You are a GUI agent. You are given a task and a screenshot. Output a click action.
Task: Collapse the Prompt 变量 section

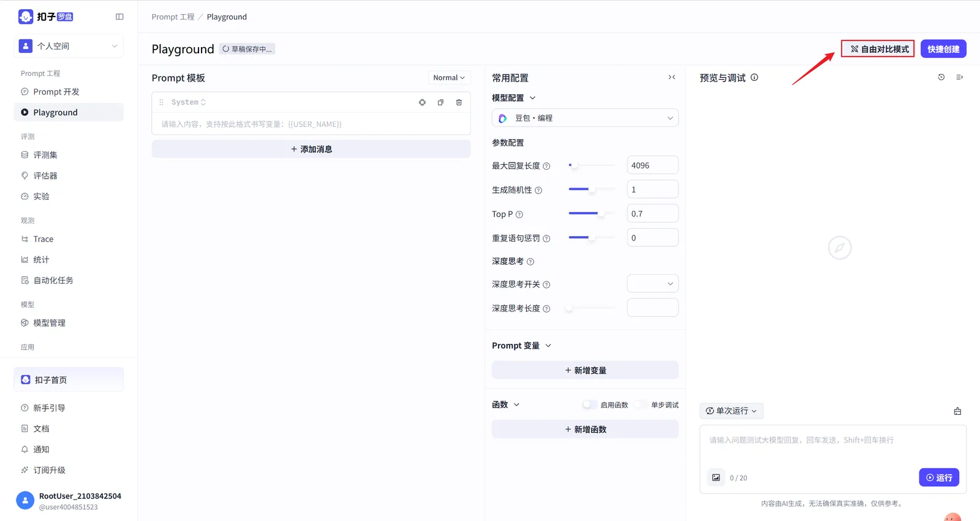click(548, 346)
